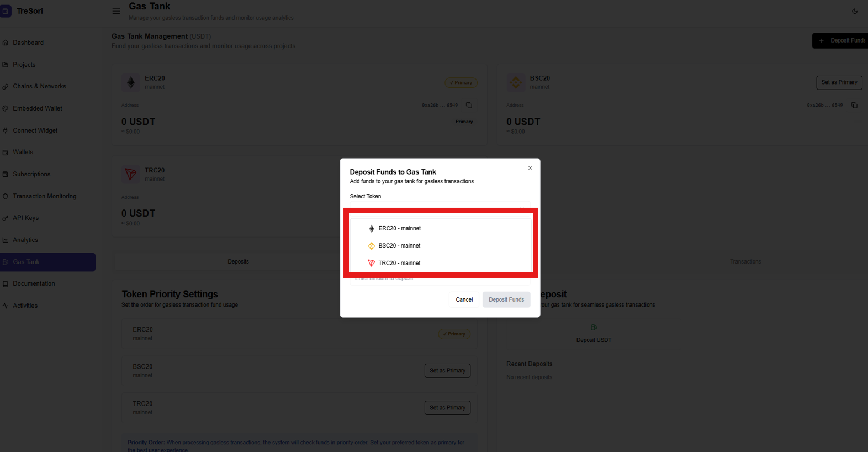Toggle dark mode moon icon

click(x=855, y=11)
